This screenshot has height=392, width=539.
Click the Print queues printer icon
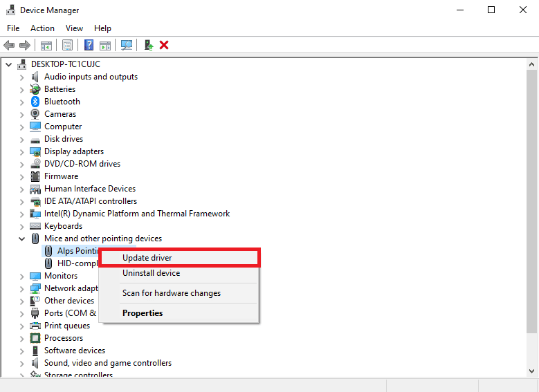(35, 326)
